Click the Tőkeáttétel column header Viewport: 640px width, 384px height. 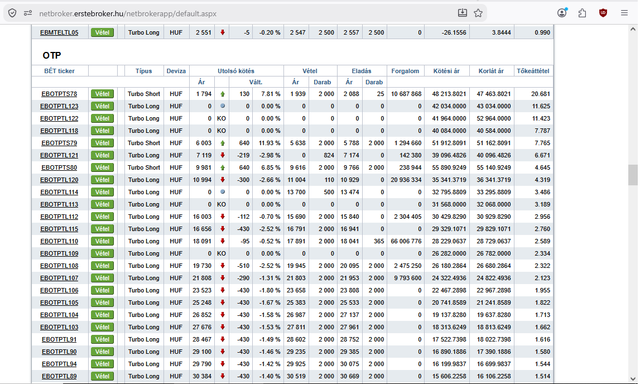tap(533, 71)
